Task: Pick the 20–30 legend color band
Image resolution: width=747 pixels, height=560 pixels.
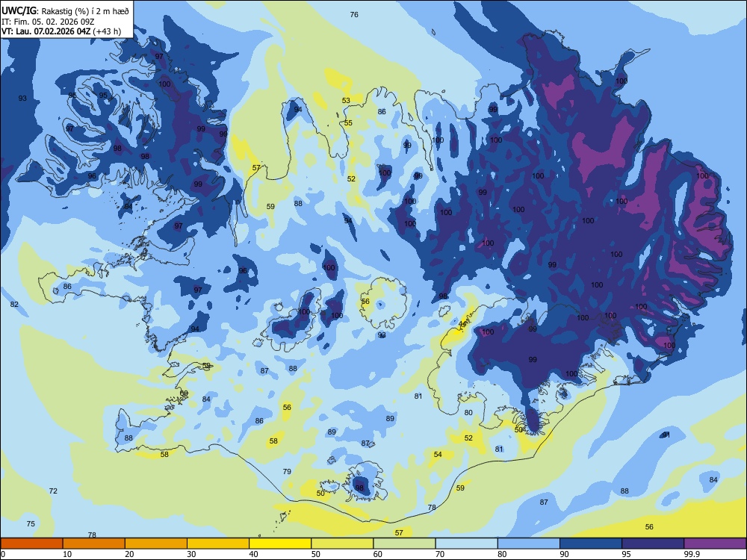Action: (156, 544)
